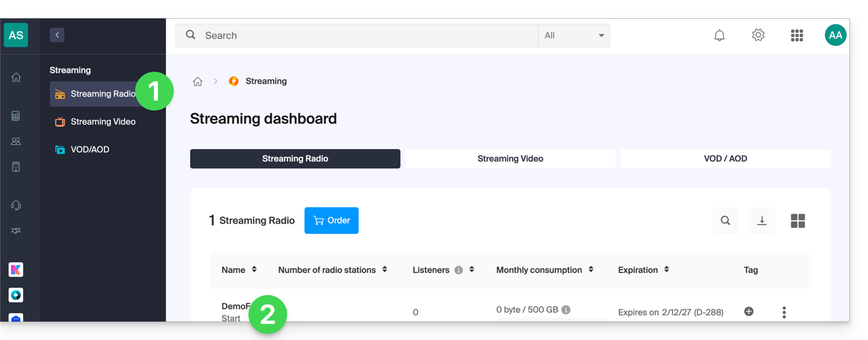Click the home icon in breadcrumb
The width and height of the screenshot is (868, 340).
point(197,81)
